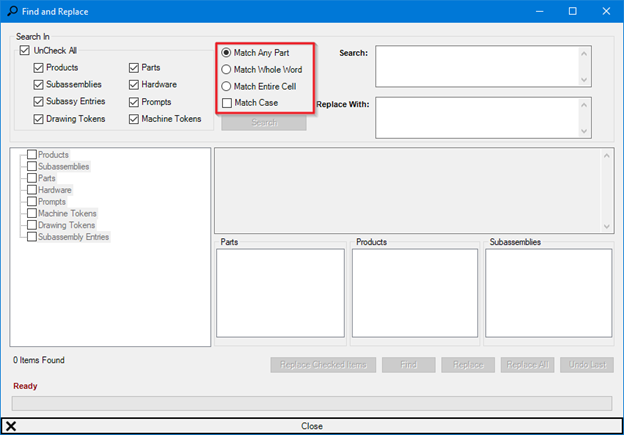
Task: Uncheck Subassemblies in the Search In group
Action: [x=38, y=84]
